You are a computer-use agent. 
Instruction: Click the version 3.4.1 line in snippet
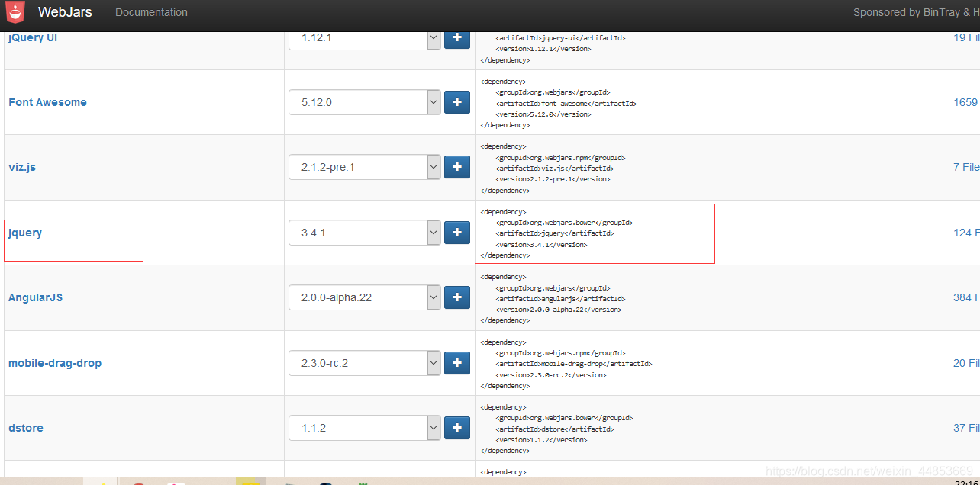pyautogui.click(x=541, y=245)
